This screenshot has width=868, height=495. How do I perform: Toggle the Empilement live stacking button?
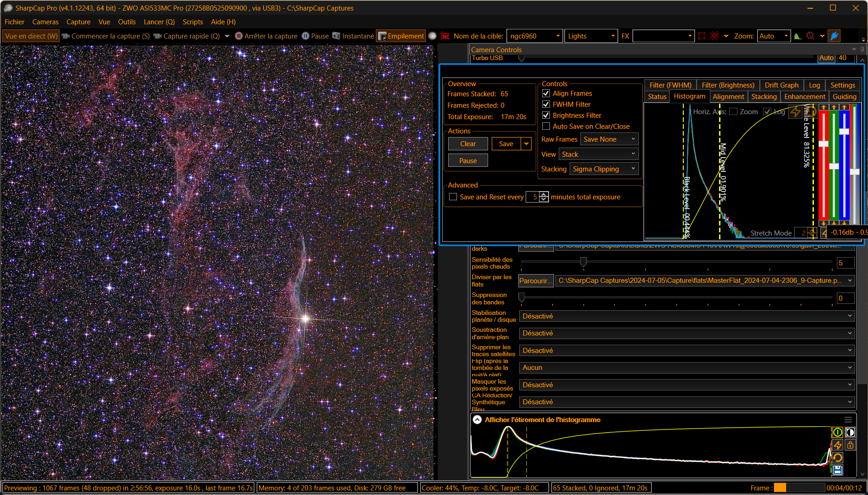pyautogui.click(x=401, y=36)
